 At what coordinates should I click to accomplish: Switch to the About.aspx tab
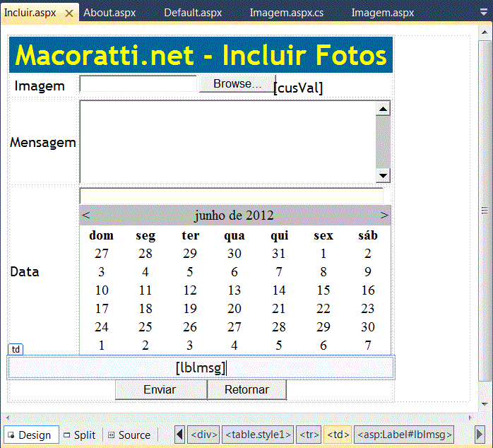pyautogui.click(x=109, y=13)
